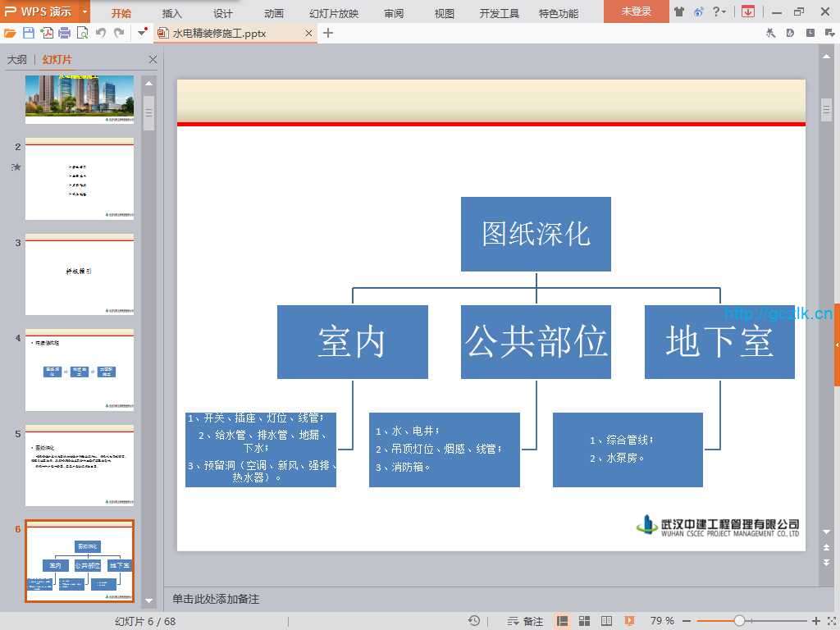
Task: Click the Open folder icon
Action: (x=10, y=33)
